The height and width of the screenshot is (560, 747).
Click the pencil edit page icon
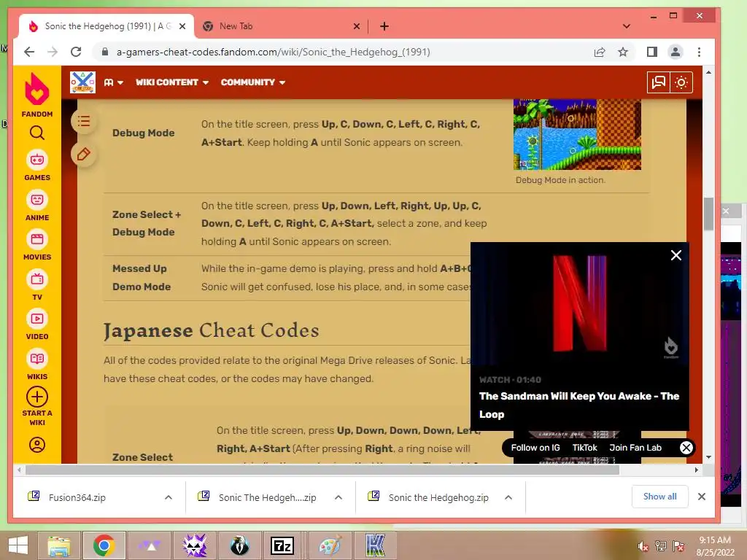point(83,155)
